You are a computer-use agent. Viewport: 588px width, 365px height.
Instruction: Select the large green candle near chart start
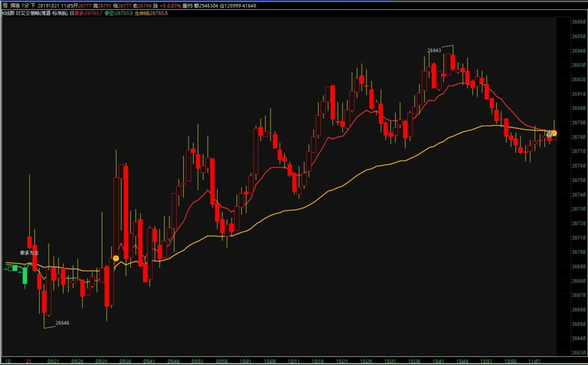pos(25,275)
